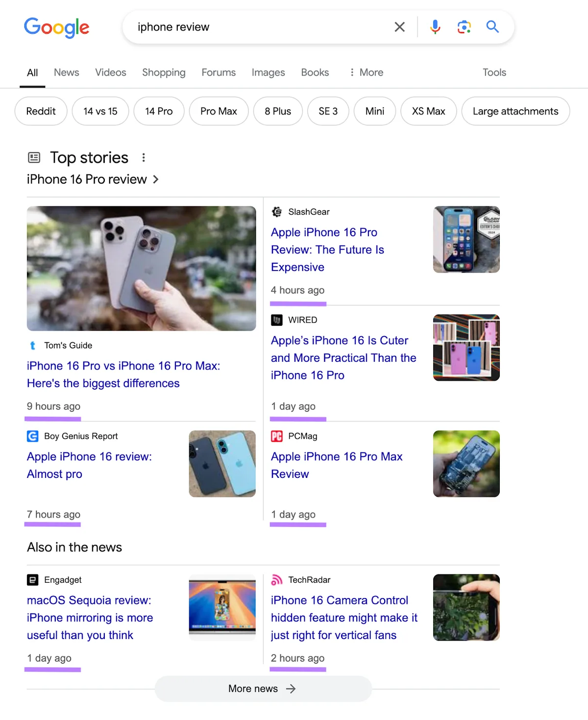Open the Top stories three-dot options menu
This screenshot has width=588, height=720.
(x=144, y=157)
